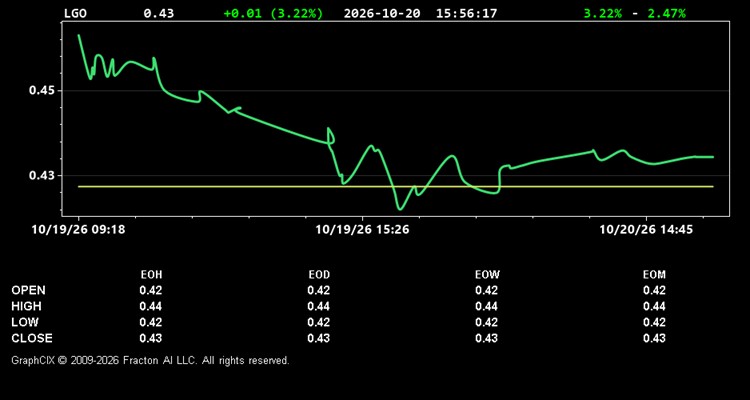This screenshot has width=750, height=400.
Task: Click the EOH LOW value 0.42
Action: click(151, 322)
